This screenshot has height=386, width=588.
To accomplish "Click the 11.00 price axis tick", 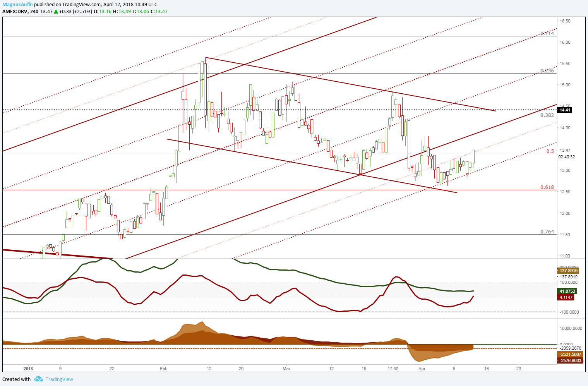I will tap(565, 256).
